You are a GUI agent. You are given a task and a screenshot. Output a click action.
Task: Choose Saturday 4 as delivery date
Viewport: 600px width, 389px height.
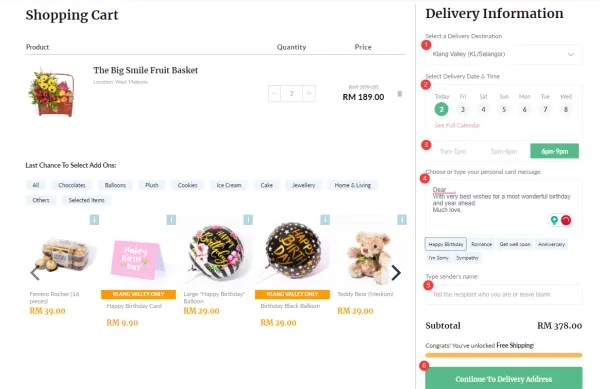point(483,109)
